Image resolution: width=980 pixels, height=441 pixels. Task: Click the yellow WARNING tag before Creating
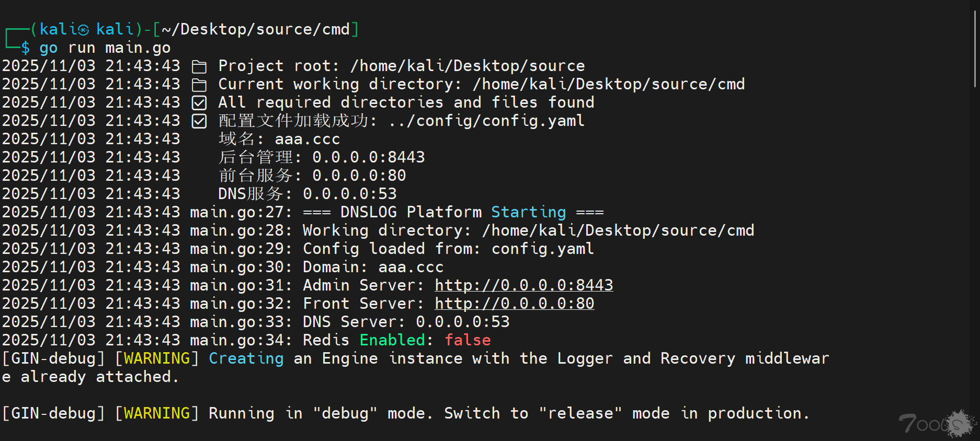pyautogui.click(x=157, y=358)
